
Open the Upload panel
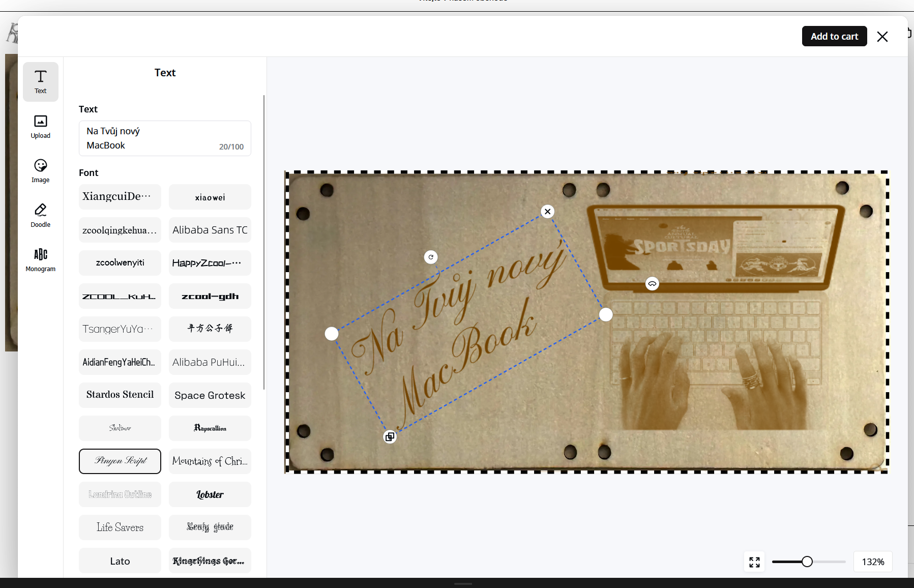pos(41,127)
